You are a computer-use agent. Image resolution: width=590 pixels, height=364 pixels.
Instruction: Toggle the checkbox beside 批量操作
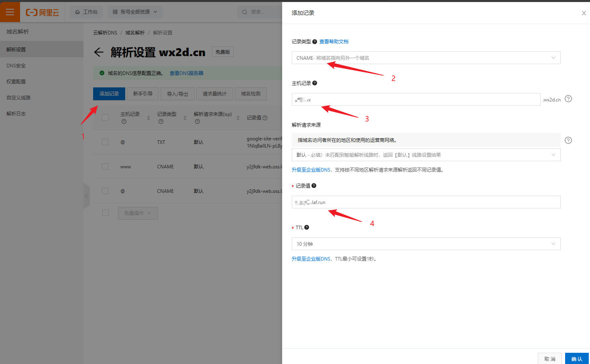click(106, 213)
